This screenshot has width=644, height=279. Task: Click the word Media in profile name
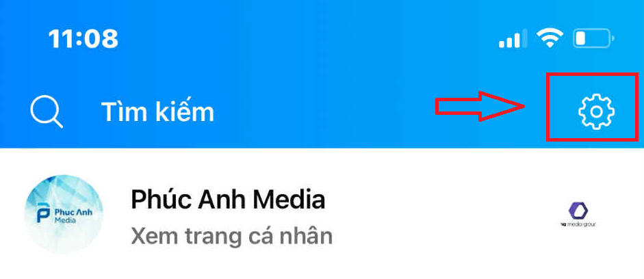pos(289,200)
